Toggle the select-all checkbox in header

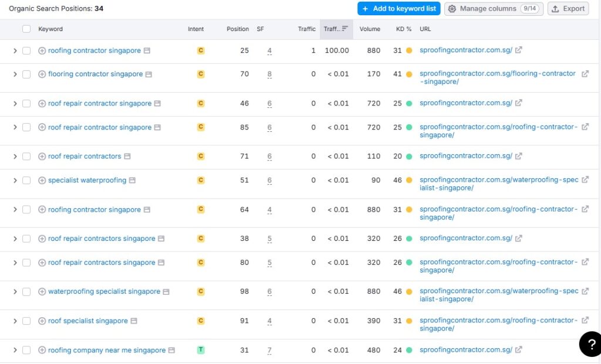[26, 29]
